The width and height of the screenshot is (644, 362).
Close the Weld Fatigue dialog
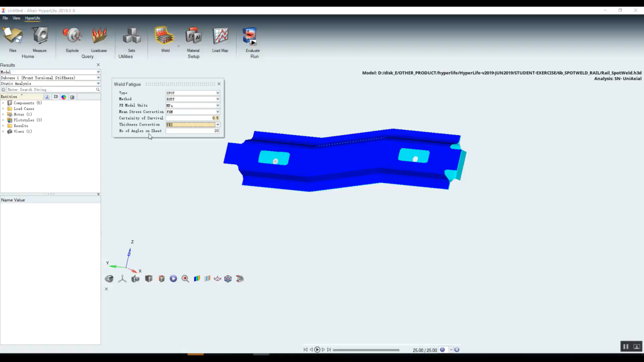(x=219, y=84)
